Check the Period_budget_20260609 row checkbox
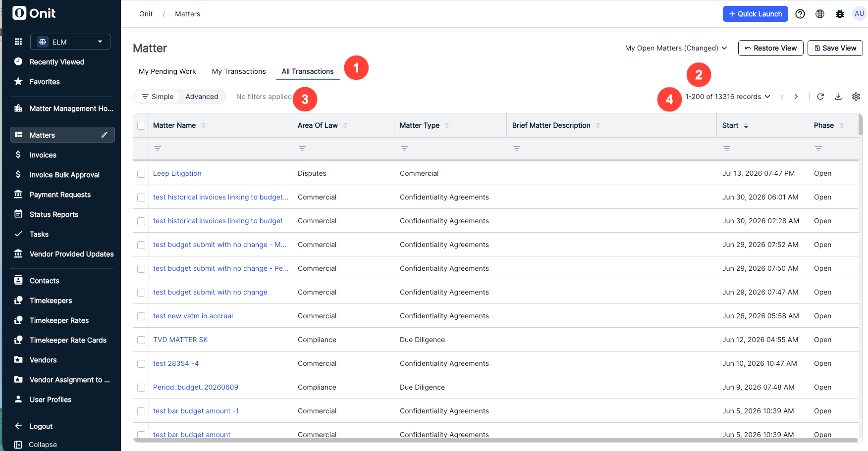868x451 pixels. pos(141,388)
